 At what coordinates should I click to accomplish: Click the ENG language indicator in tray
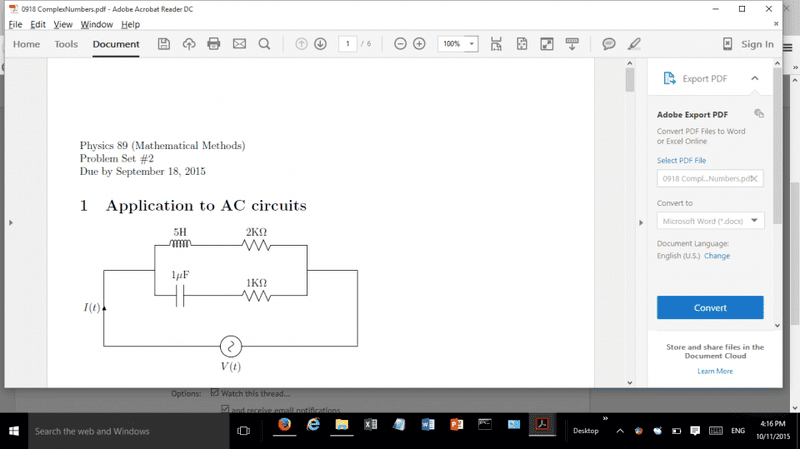738,431
